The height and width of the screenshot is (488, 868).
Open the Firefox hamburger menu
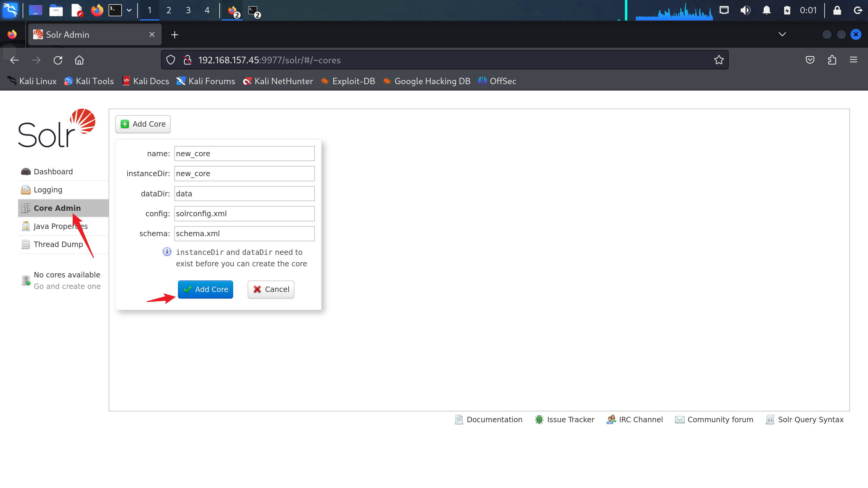click(x=853, y=60)
